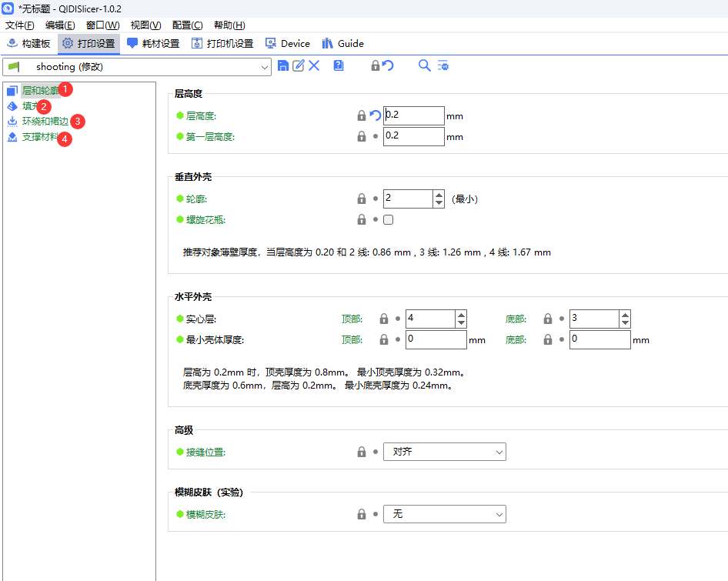The width and height of the screenshot is (728, 581).
Task: Click the lock icon for 轮廓 setting
Action: tap(362, 199)
